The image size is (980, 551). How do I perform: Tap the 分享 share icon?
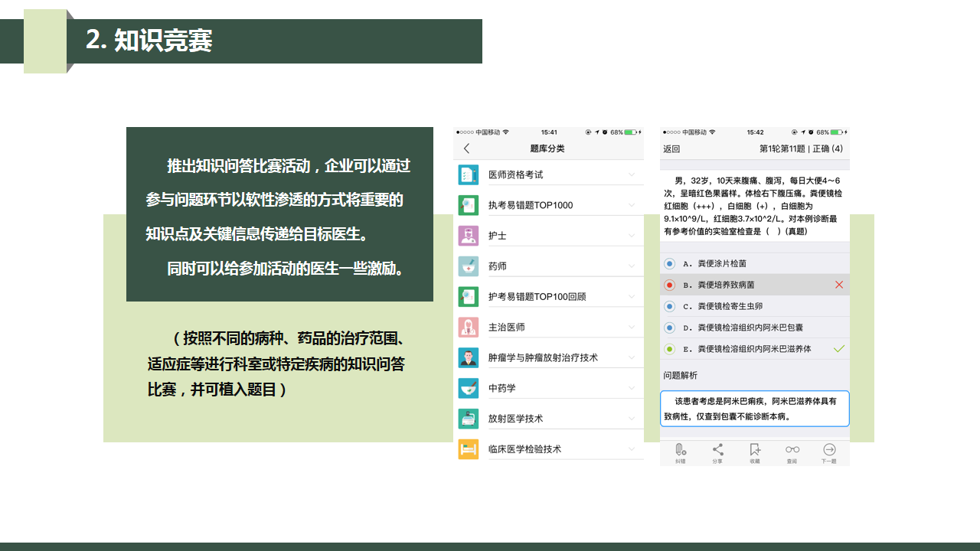pos(717,452)
